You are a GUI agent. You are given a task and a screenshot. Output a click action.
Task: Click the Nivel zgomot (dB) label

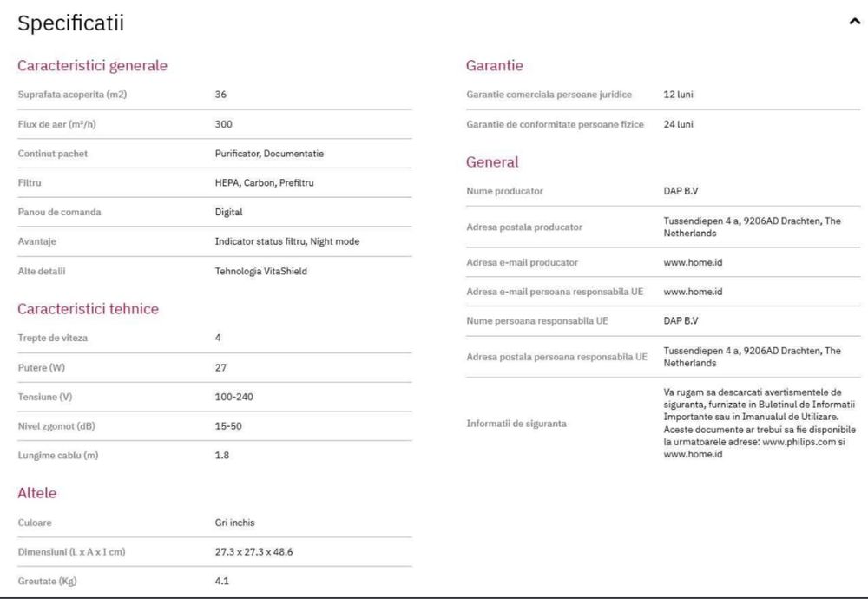pyautogui.click(x=58, y=426)
